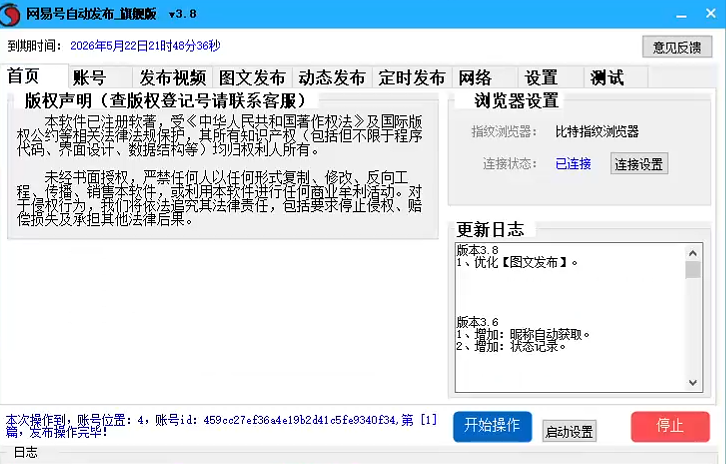Click the red 停止 button
The height and width of the screenshot is (464, 726).
pyautogui.click(x=670, y=426)
